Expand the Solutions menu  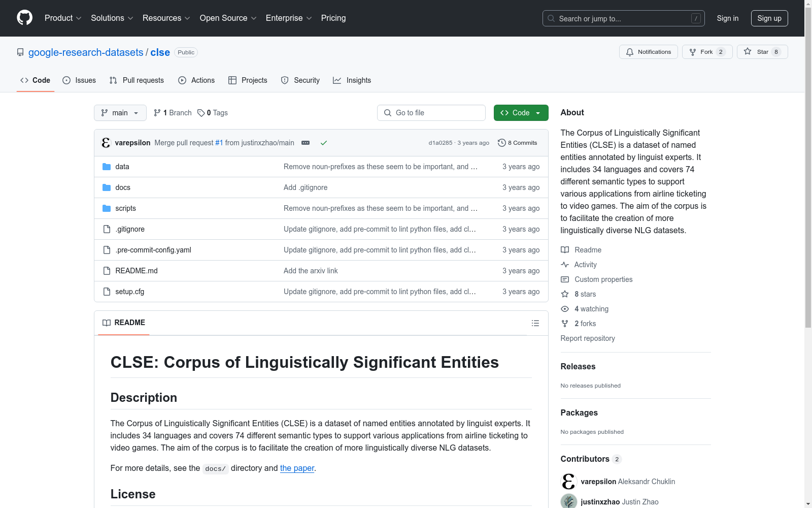[112, 18]
